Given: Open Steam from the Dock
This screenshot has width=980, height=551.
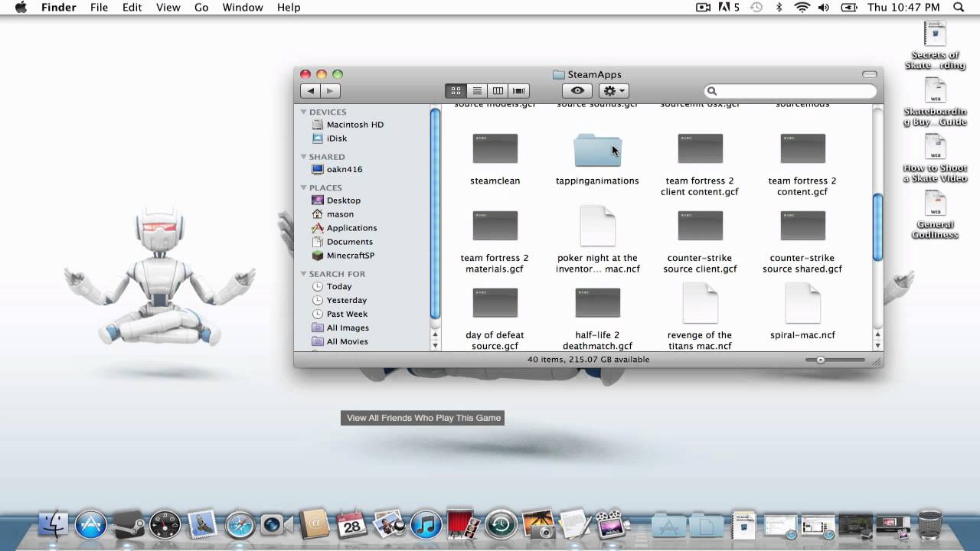Looking at the screenshot, I should 128,525.
